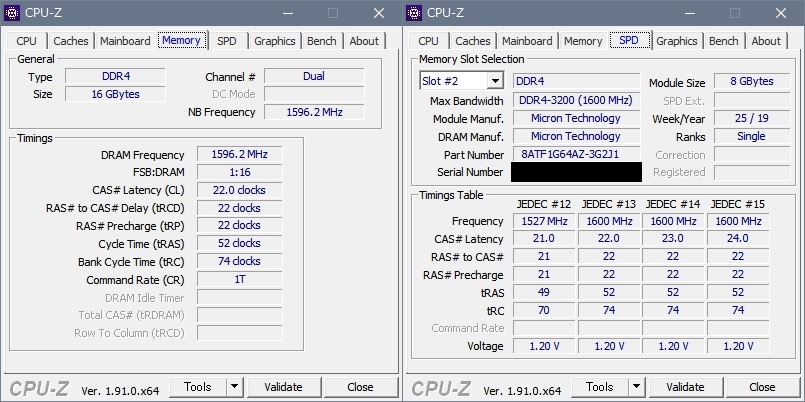This screenshot has height=402, width=805.
Task: Click the tRCD 22 clocks value in the Memory tab
Action: tap(239, 208)
